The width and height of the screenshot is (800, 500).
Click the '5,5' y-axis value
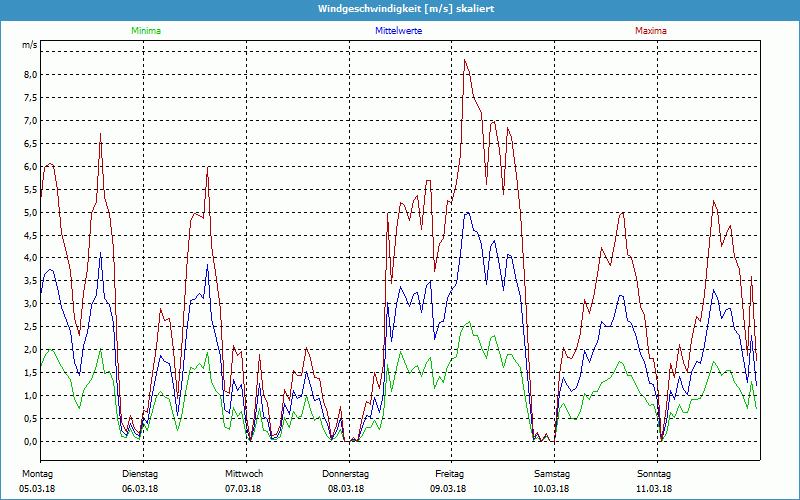tap(30, 189)
